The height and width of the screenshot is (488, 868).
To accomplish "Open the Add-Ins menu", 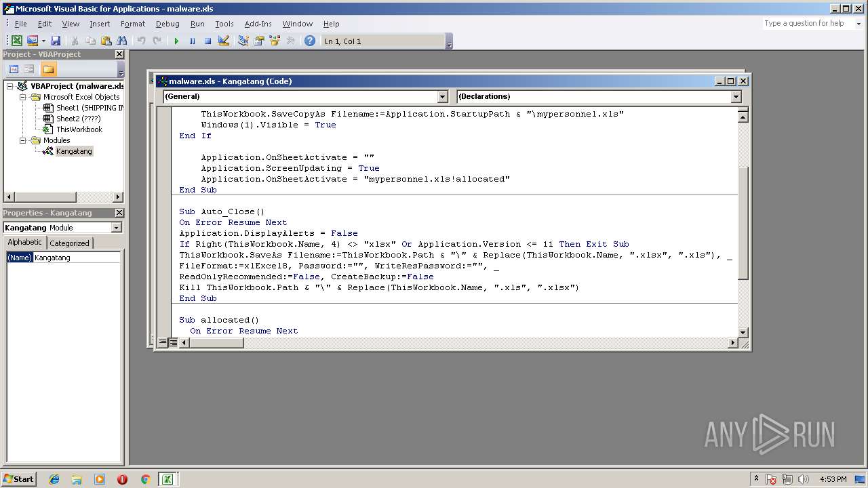I will pyautogui.click(x=258, y=24).
